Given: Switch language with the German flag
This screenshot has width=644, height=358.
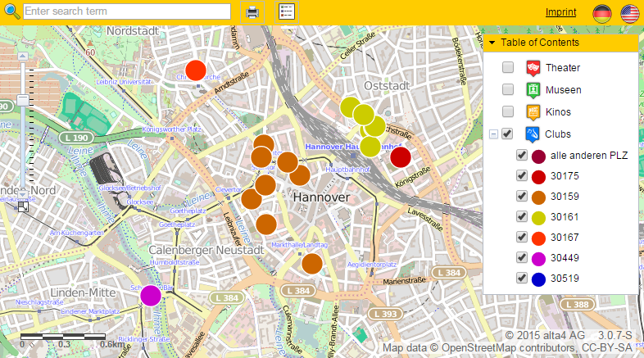Looking at the screenshot, I should (x=601, y=14).
